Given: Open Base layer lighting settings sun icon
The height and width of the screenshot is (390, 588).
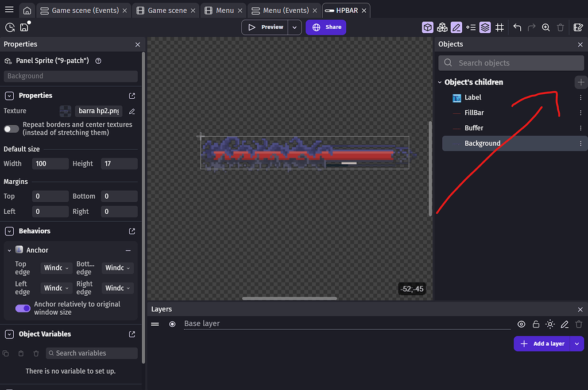Looking at the screenshot, I should (550, 324).
